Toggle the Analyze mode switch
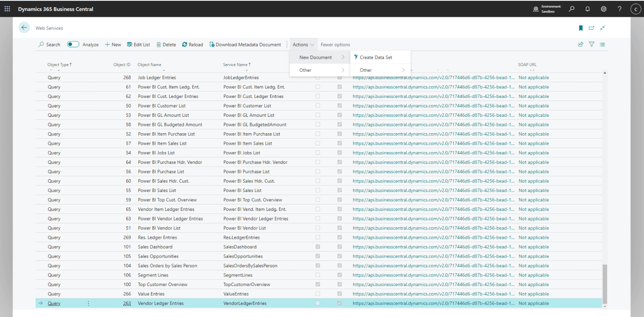Viewport: 644px width, 317px height. [73, 44]
